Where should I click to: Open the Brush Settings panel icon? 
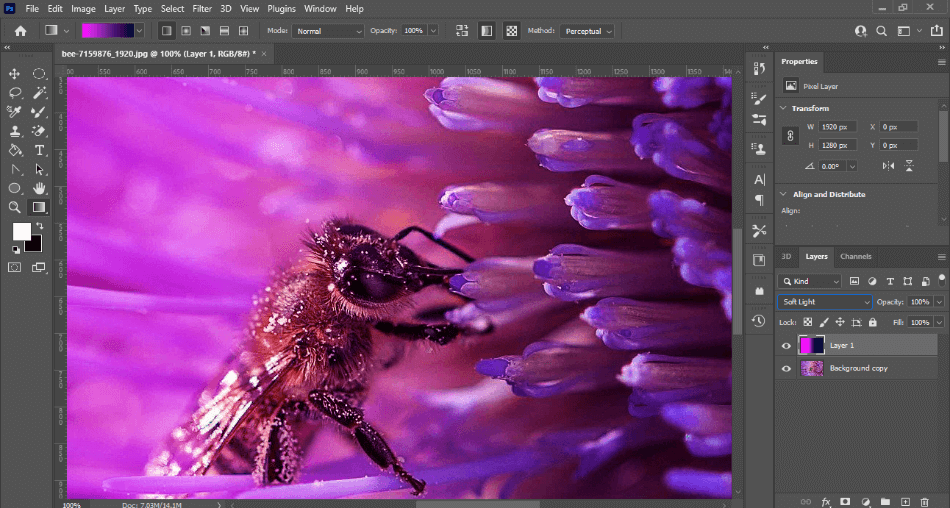(759, 99)
